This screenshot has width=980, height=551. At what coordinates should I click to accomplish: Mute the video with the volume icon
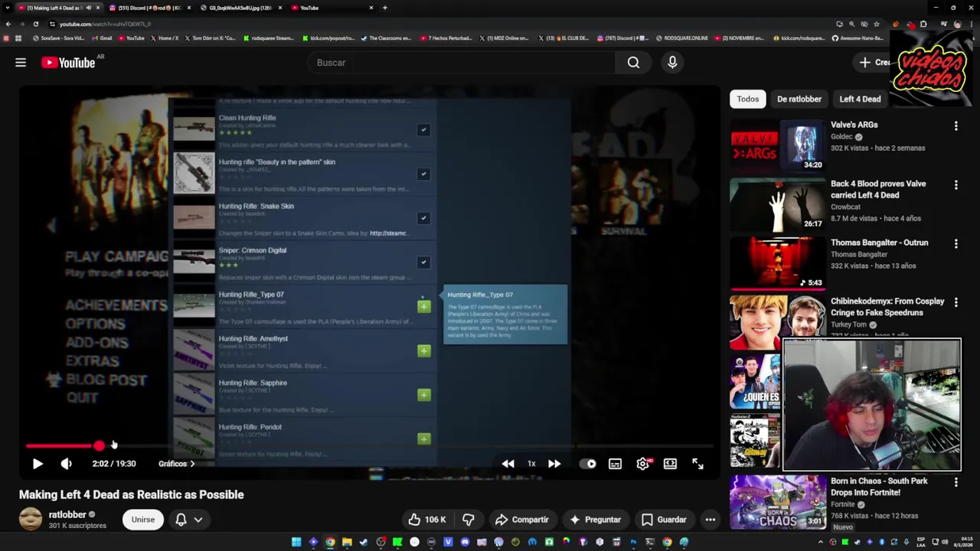pyautogui.click(x=67, y=464)
